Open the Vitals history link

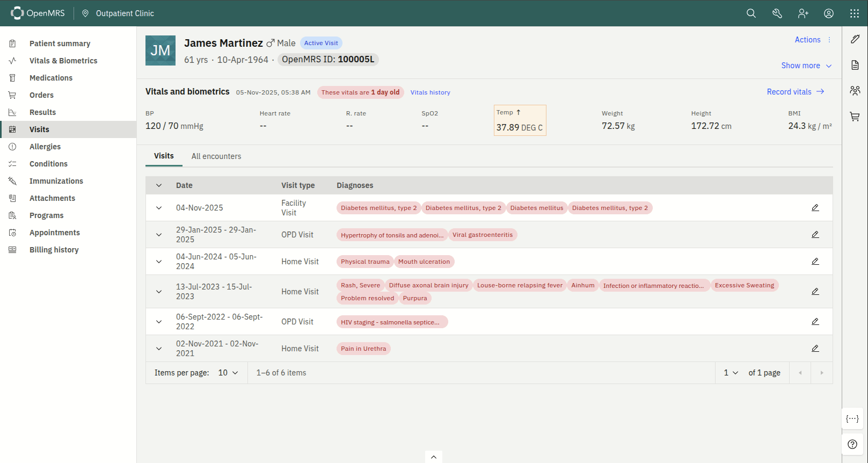[x=430, y=92]
